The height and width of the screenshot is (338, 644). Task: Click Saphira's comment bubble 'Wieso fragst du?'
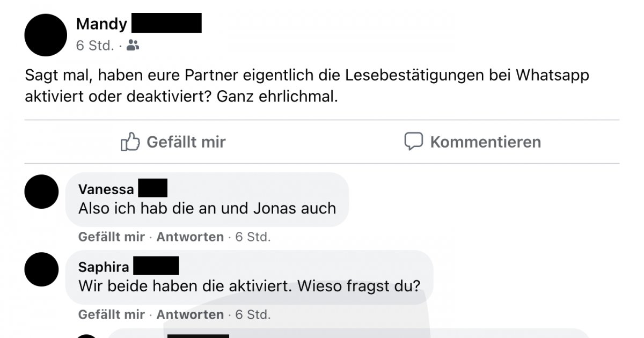249,277
